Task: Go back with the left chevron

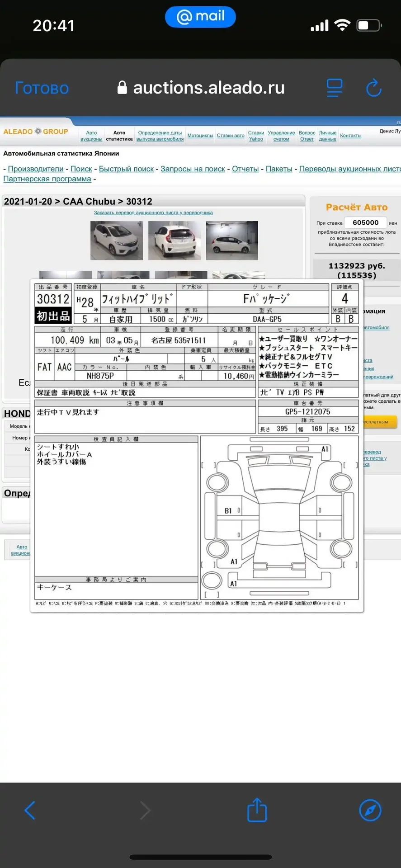Action: click(x=30, y=810)
